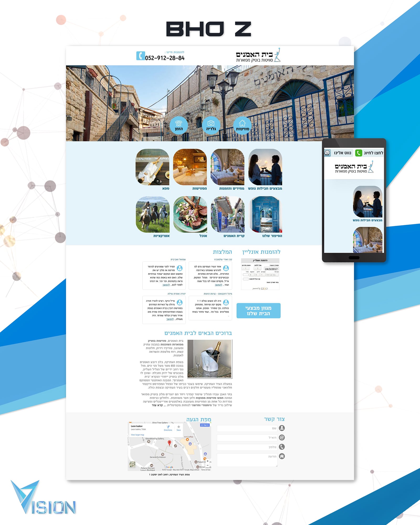
Task: Click להמשך link in קרן ואורי review
Action: [218, 285]
